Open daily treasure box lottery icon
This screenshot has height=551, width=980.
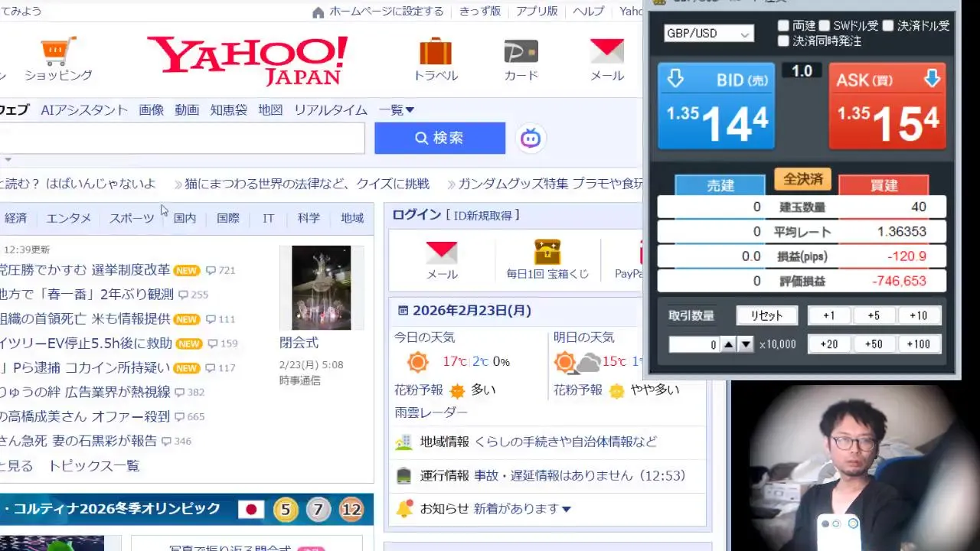(x=547, y=252)
